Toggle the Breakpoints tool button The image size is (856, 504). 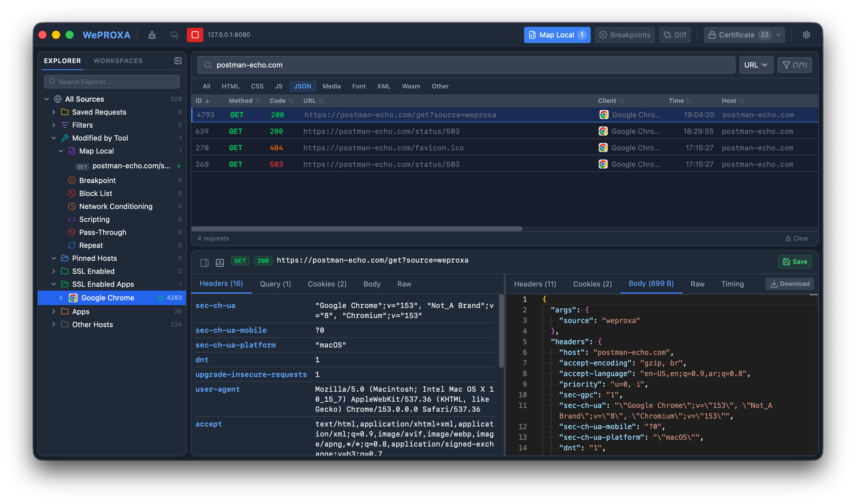coord(625,35)
